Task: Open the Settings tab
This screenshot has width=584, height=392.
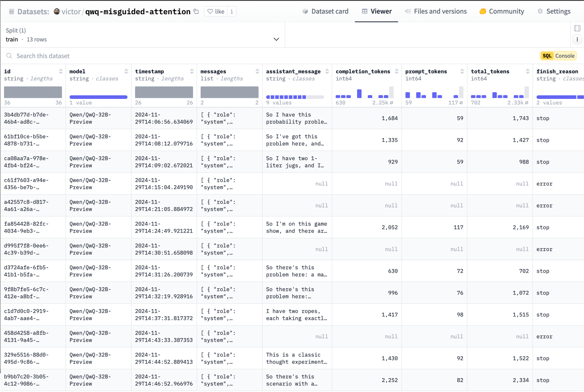Action: 554,12
